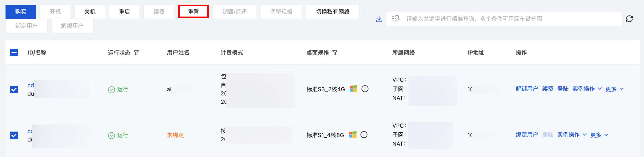Click info icon next to 标准S1_4核8G

[364, 135]
